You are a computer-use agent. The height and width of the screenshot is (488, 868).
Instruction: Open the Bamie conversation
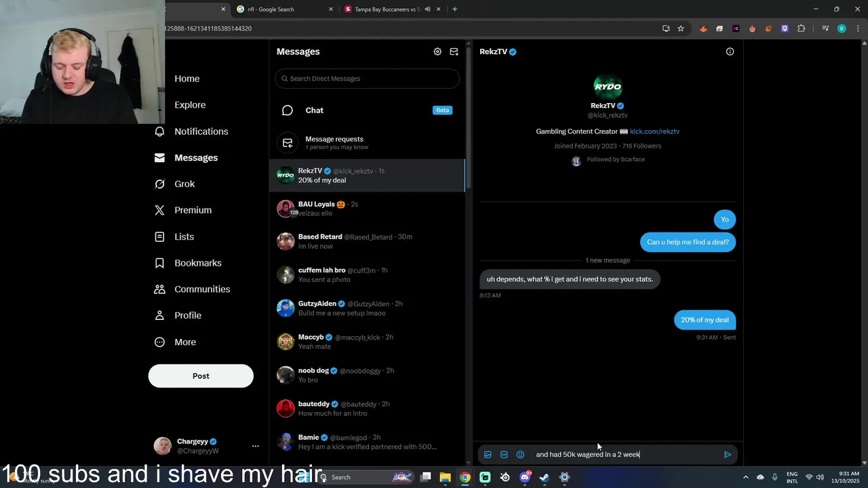pos(367,442)
